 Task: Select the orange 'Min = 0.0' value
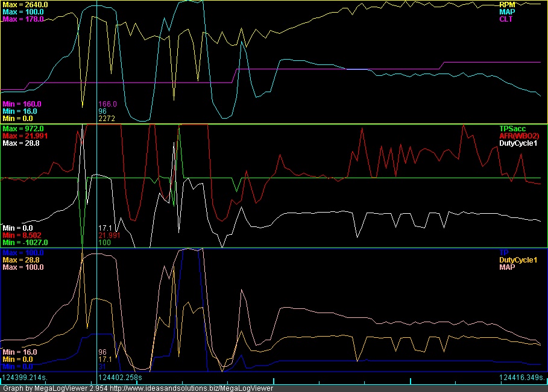(x=17, y=359)
